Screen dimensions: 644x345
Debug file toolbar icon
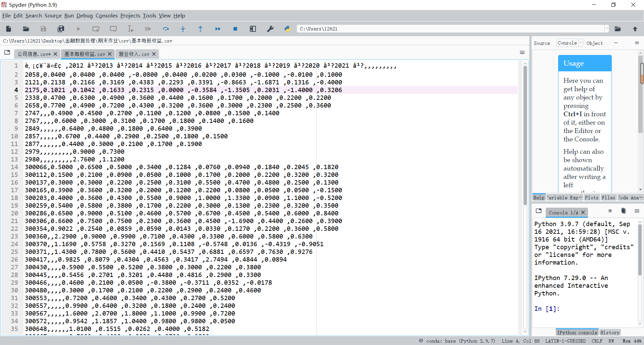tap(148, 29)
